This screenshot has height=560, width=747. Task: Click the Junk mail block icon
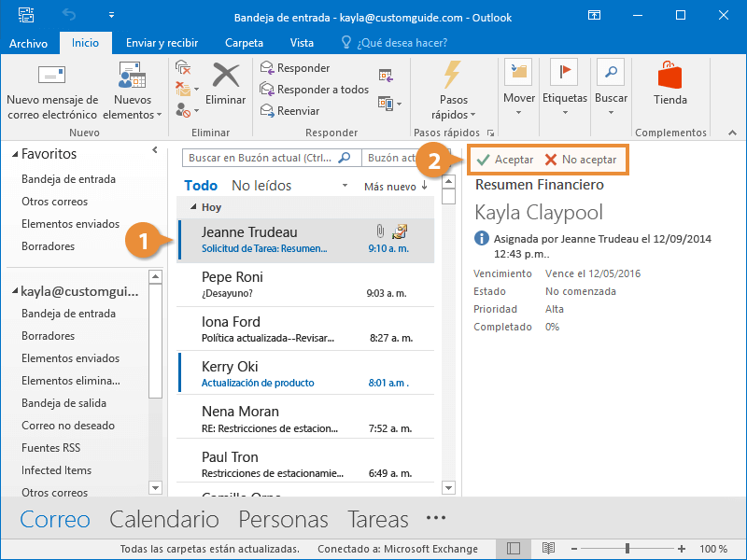183,110
